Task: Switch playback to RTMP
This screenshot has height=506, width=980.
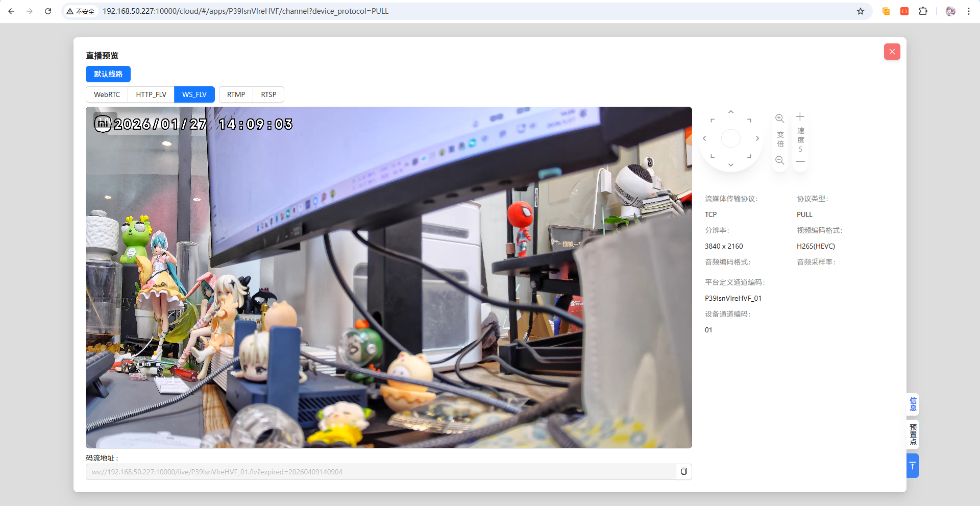Action: click(x=236, y=94)
